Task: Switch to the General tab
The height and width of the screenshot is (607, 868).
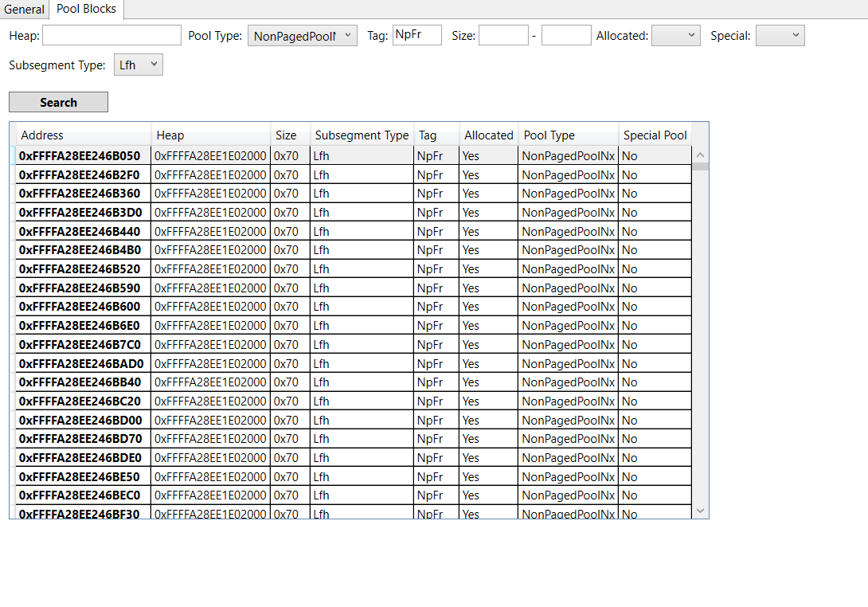Action: pyautogui.click(x=24, y=10)
